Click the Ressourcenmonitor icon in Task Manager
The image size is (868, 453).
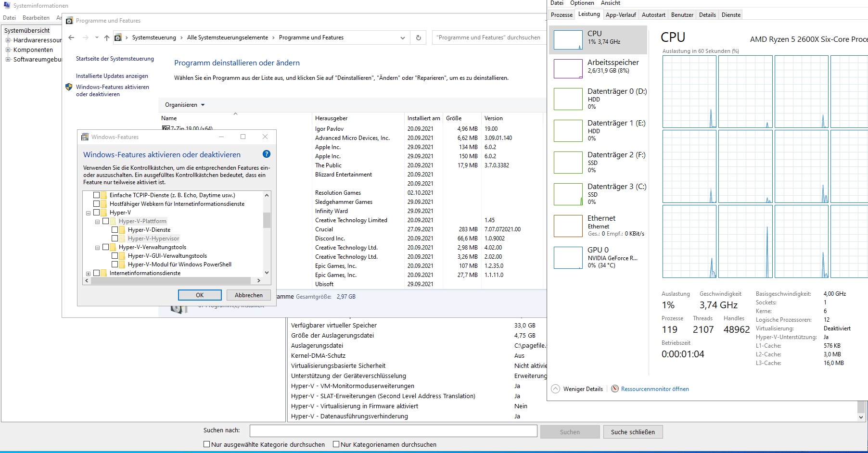(615, 389)
